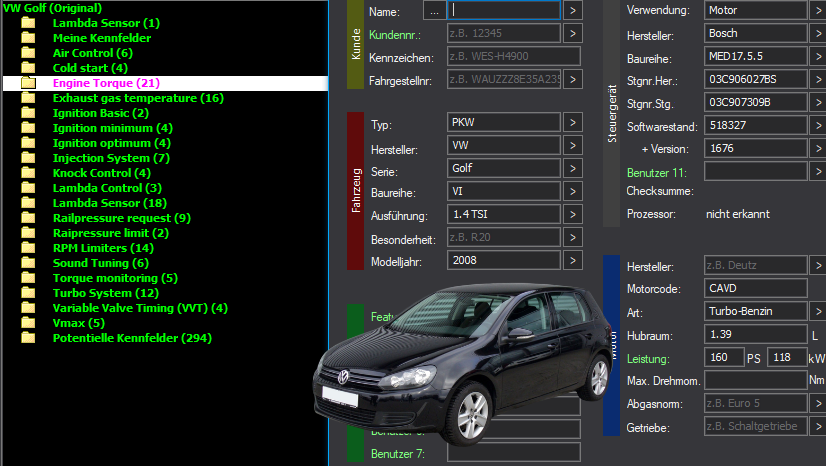This screenshot has height=466, width=826.
Task: Click the folder icon beside Cold start (4)
Action: tap(28, 68)
